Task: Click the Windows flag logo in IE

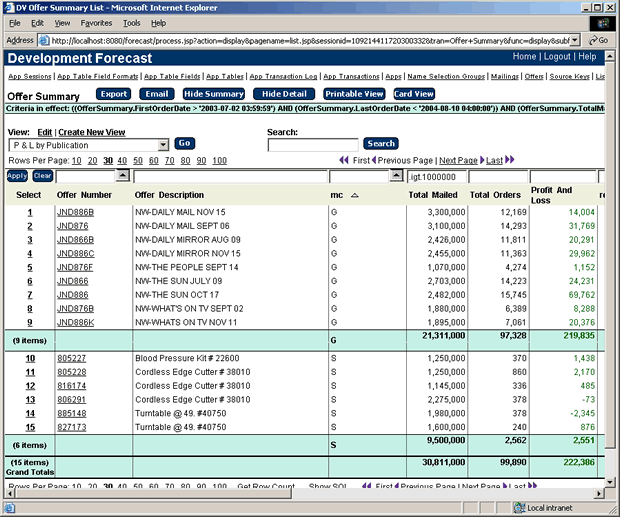Action: [603, 23]
